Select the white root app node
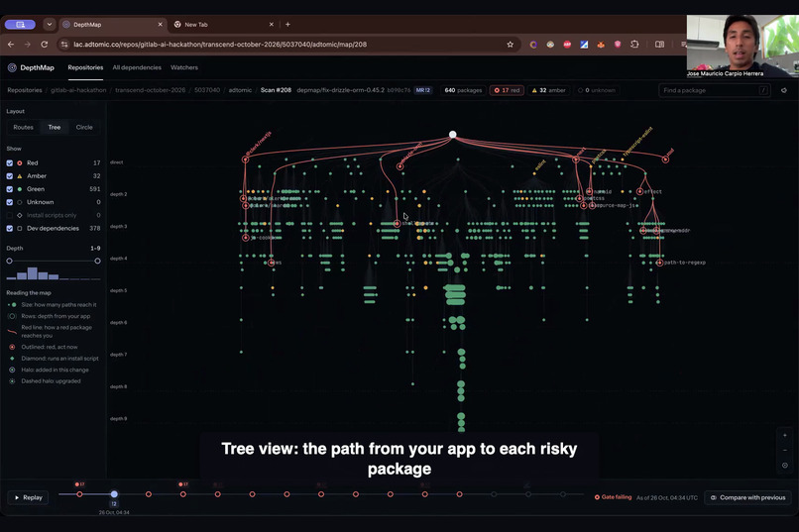 (452, 135)
